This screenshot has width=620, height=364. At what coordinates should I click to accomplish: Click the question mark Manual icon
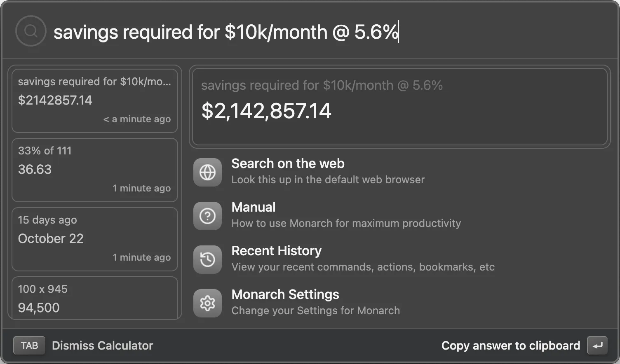tap(207, 216)
